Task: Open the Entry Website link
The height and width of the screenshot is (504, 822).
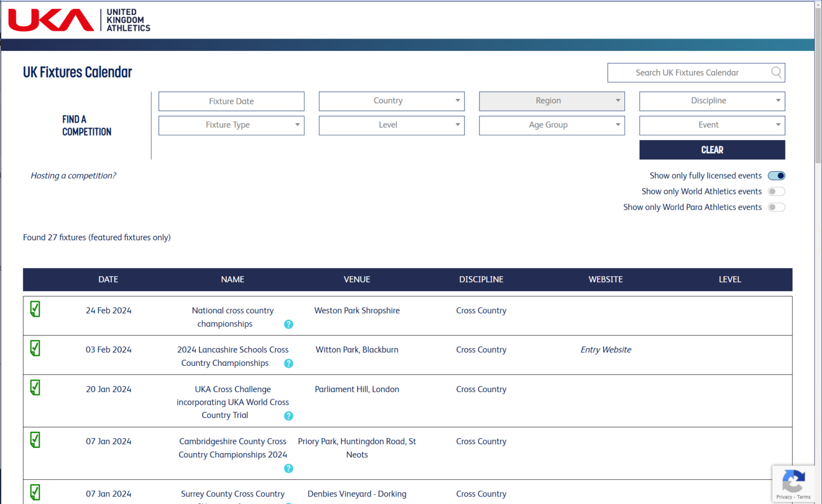Action: tap(606, 349)
